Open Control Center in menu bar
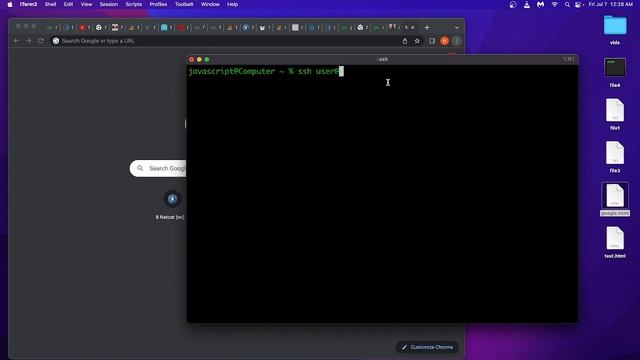 point(579,4)
